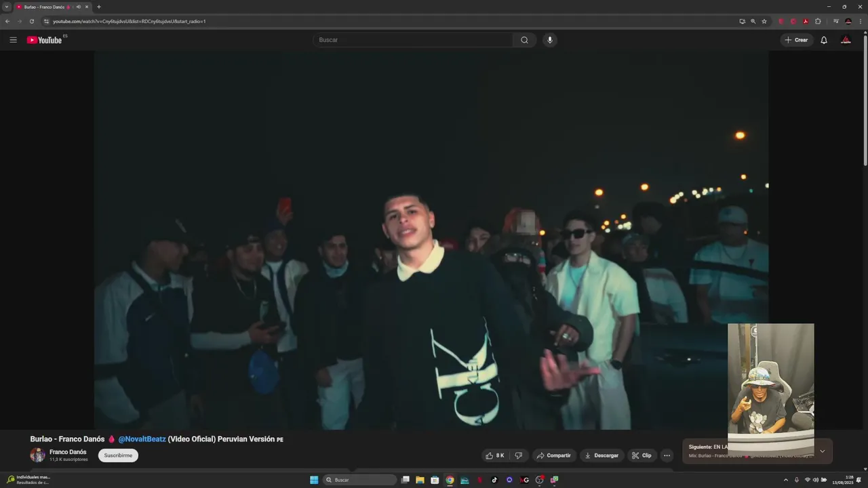Open Task View on the taskbar

pyautogui.click(x=406, y=480)
